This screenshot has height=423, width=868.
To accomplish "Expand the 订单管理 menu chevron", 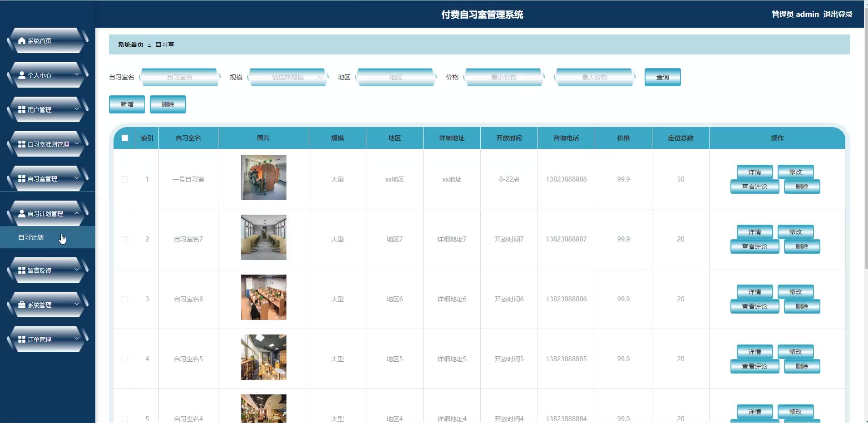I will pyautogui.click(x=77, y=339).
